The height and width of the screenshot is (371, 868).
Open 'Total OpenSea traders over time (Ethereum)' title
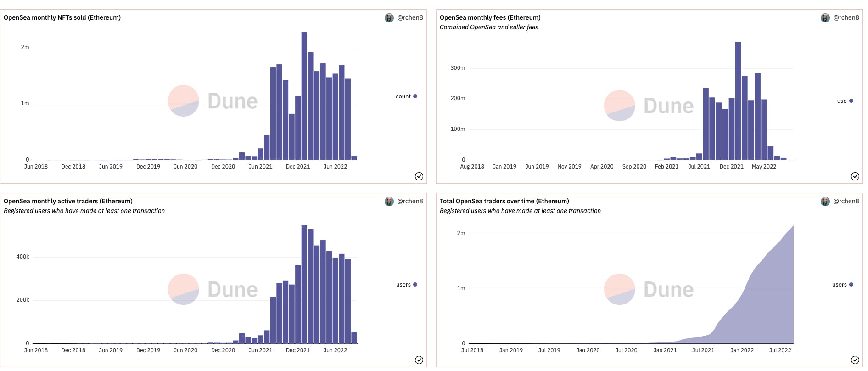click(x=504, y=201)
